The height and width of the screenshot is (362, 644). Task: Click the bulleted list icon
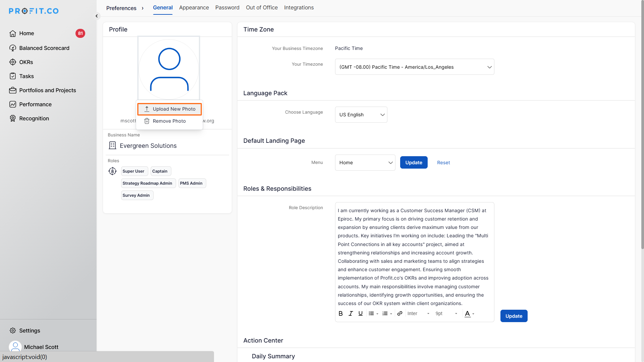371,313
